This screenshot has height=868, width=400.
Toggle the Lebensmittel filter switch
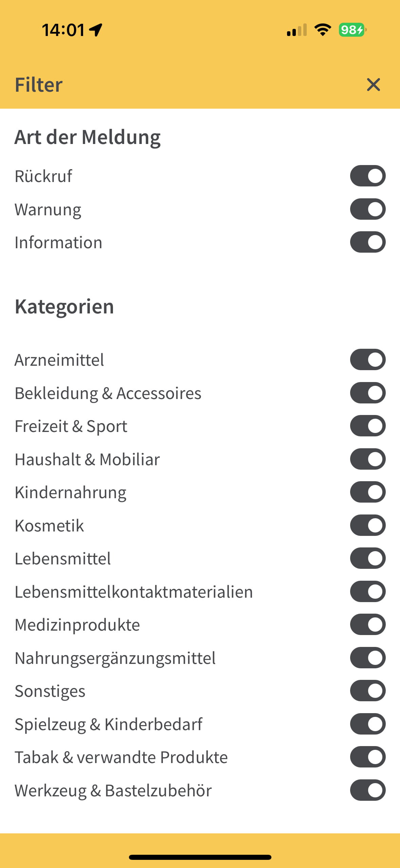coord(368,558)
